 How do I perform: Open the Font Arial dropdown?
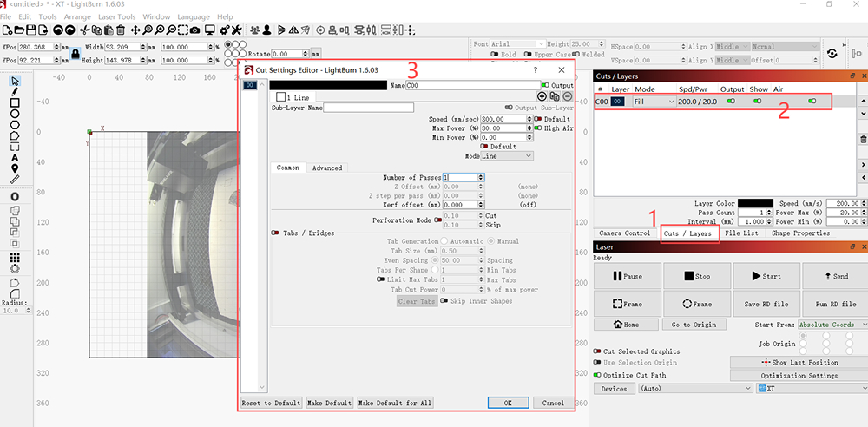(517, 43)
